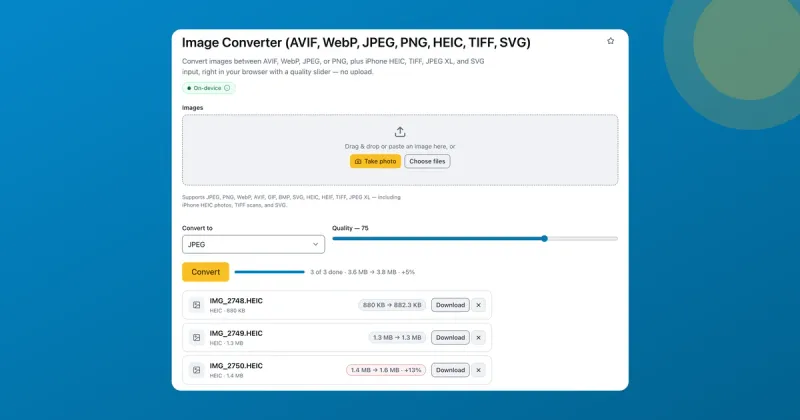Open the On-device info icon
This screenshot has height=420, width=800.
click(x=227, y=88)
